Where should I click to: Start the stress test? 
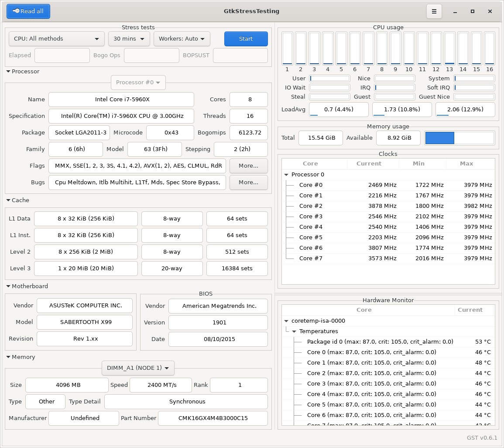click(246, 39)
